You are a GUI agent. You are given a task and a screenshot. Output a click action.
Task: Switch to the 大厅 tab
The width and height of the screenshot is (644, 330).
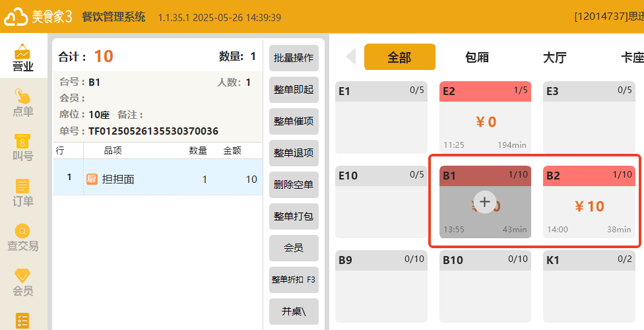(x=555, y=57)
